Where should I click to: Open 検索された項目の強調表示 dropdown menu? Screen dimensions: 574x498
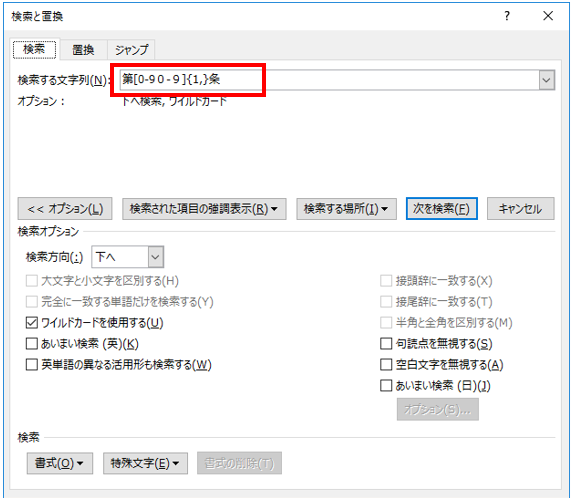[204, 209]
